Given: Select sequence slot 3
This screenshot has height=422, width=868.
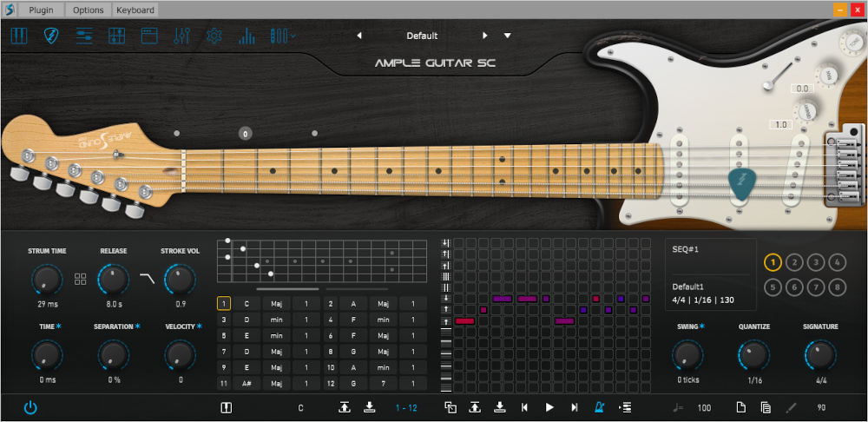Looking at the screenshot, I should [x=816, y=262].
